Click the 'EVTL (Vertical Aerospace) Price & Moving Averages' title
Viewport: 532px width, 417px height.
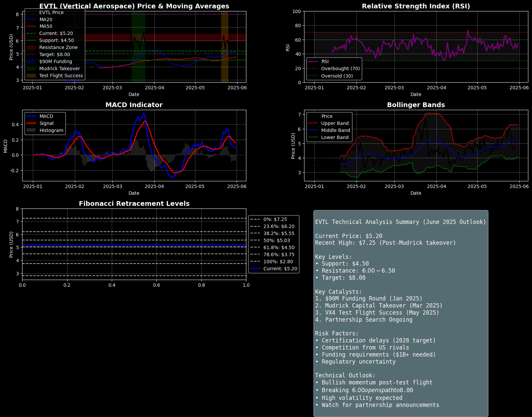point(134,6)
